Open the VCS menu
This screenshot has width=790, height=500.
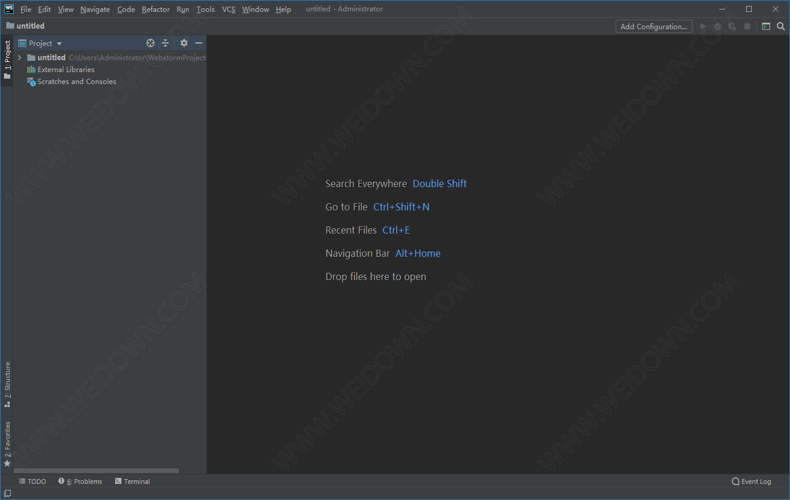(x=229, y=9)
